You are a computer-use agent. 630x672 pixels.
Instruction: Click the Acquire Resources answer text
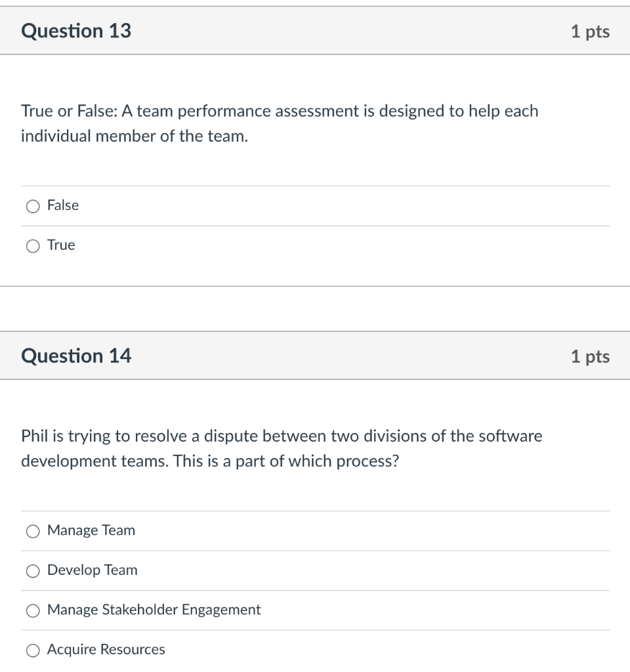pyautogui.click(x=106, y=650)
